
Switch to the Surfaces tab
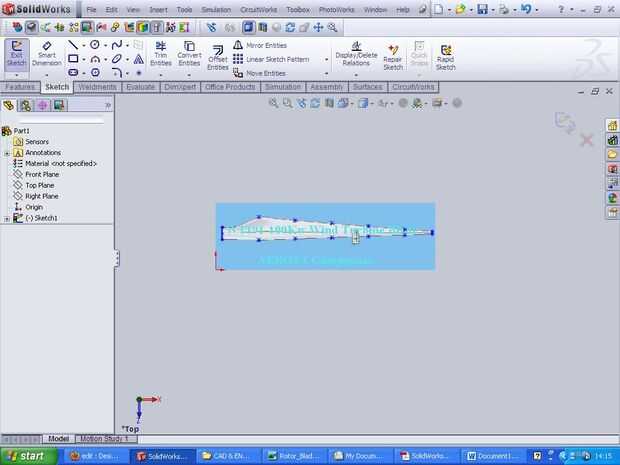(x=367, y=87)
